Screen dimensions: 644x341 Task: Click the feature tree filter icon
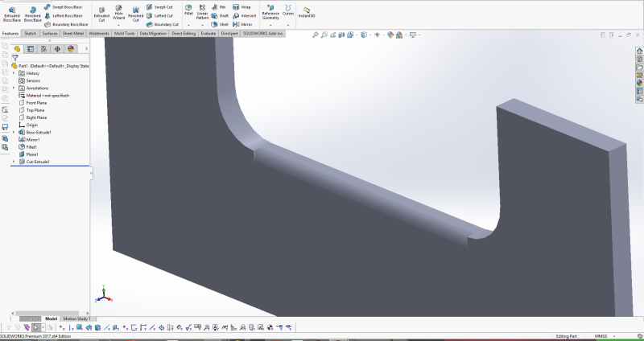coord(14,58)
